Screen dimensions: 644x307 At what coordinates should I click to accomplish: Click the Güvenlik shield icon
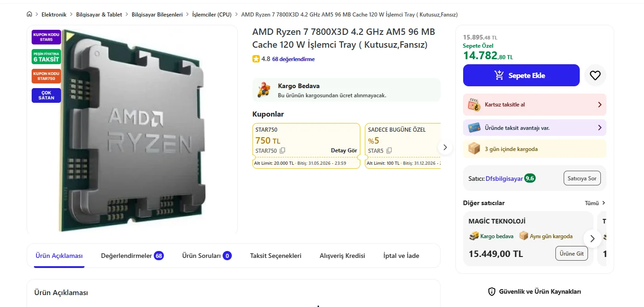(492, 291)
